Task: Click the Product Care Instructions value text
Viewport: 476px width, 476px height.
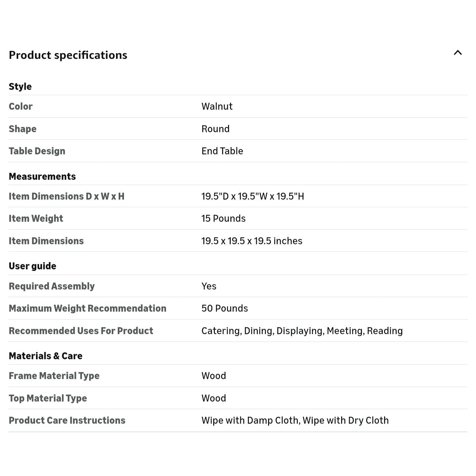Action: [x=295, y=420]
